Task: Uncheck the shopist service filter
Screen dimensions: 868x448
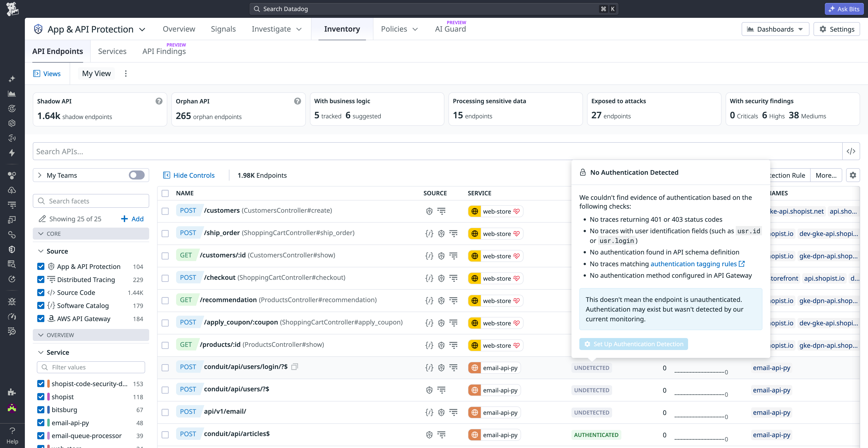Action: click(x=41, y=397)
